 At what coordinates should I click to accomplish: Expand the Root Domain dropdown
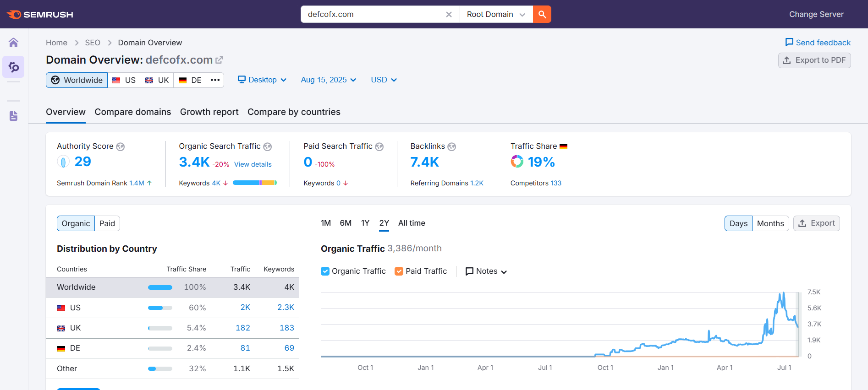tap(496, 15)
